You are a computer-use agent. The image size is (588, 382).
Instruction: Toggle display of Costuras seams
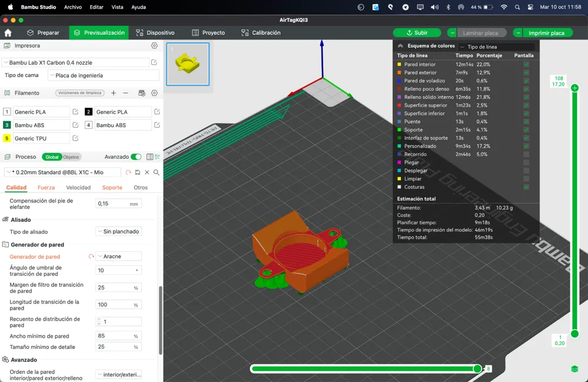526,187
